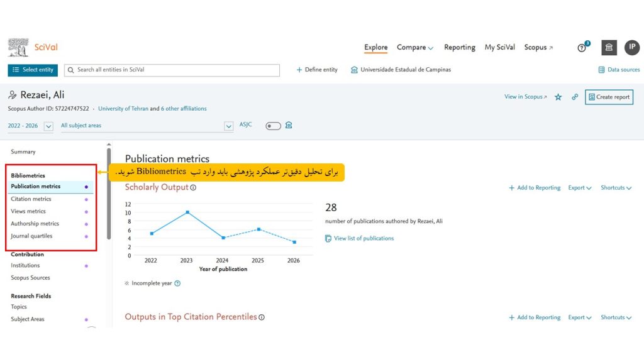Screen dimensions: 644x362
Task: Open the University of Tehran link
Action: (123, 109)
